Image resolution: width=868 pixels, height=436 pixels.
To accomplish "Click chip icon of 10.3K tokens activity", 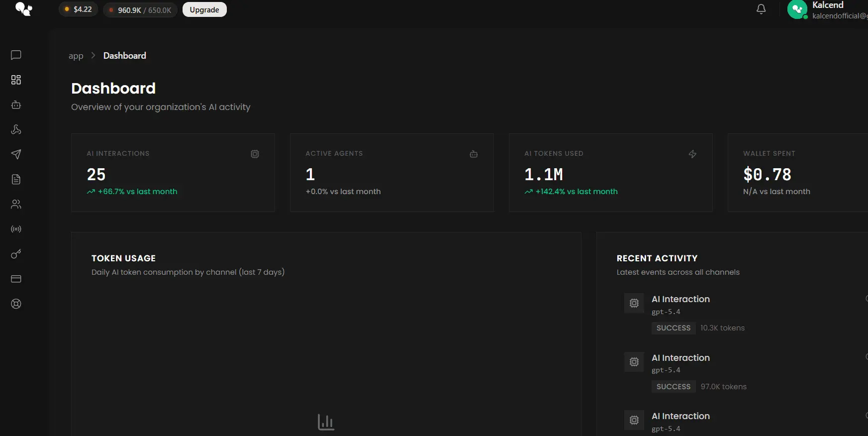I will pyautogui.click(x=634, y=303).
